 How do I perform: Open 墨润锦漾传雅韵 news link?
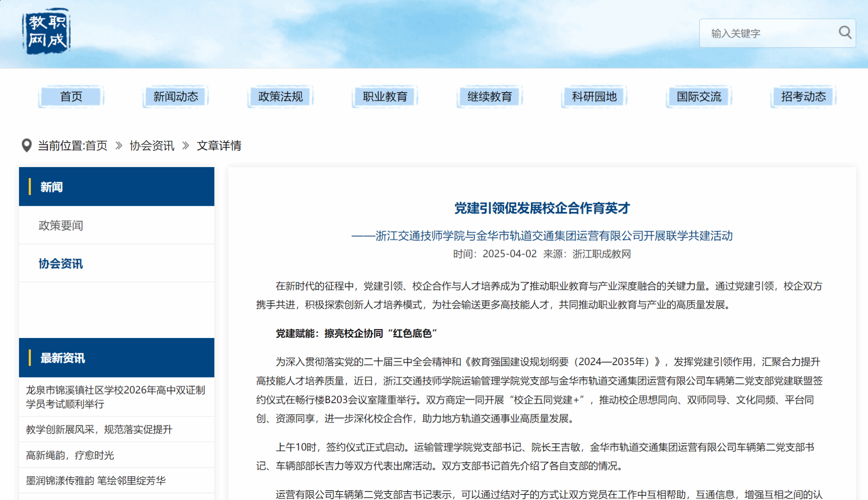(96, 481)
